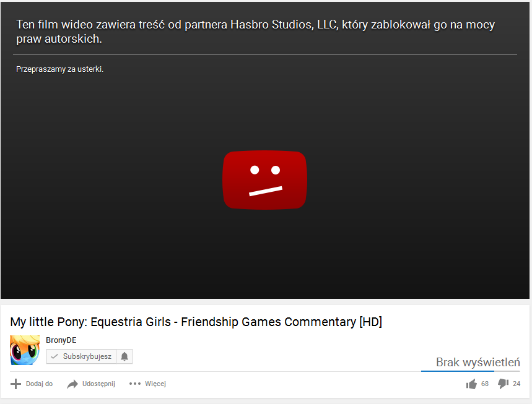Viewport: 532px width, 404px height.
Task: Expand the Więcej options menu
Action: point(147,384)
